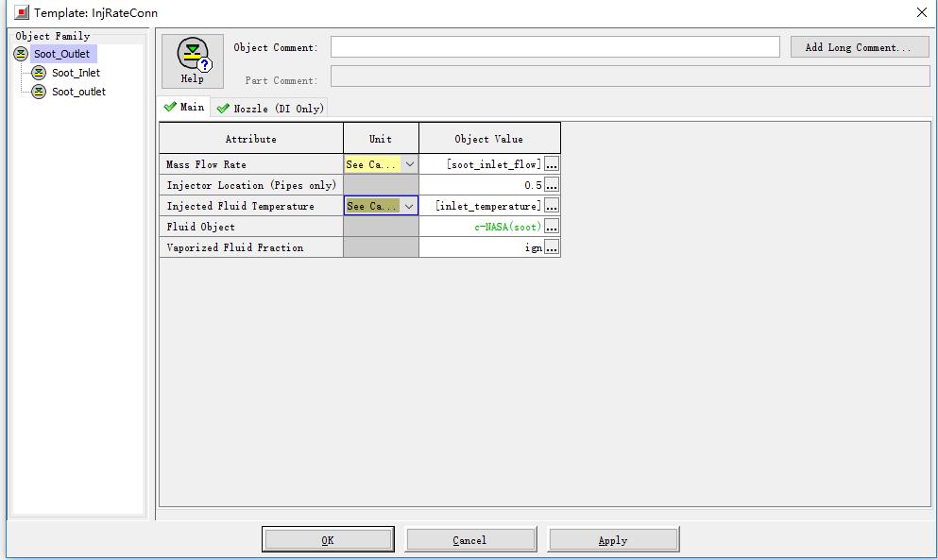Click the Help icon button

[192, 61]
